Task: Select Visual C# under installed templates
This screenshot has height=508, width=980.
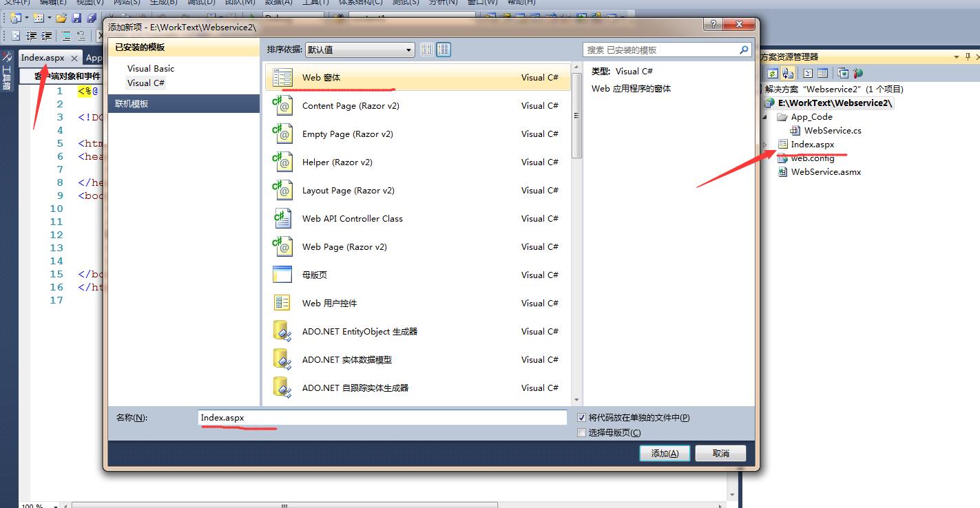Action: pyautogui.click(x=146, y=83)
